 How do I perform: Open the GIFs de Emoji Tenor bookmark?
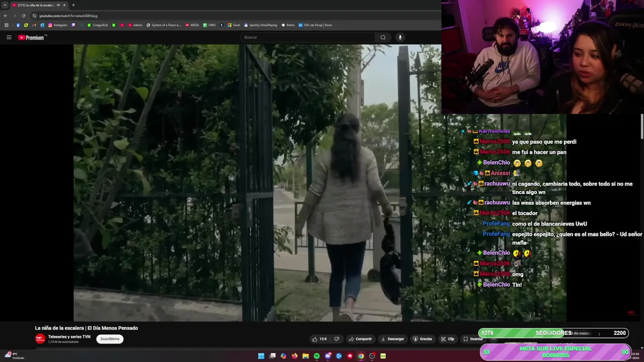coord(315,25)
